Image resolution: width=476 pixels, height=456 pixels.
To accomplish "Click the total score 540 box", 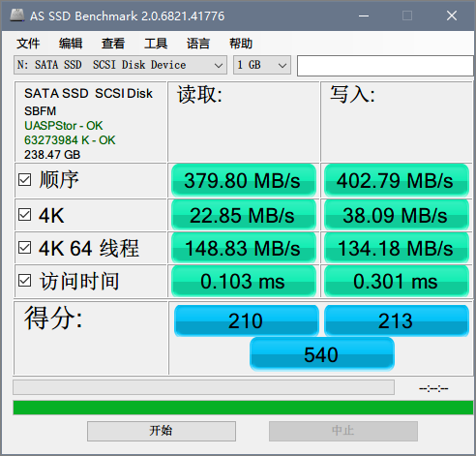I will pos(322,354).
